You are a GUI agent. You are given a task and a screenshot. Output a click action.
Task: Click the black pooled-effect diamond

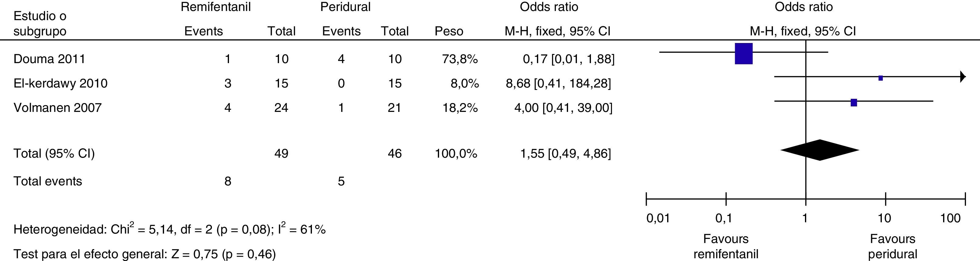[x=819, y=150]
